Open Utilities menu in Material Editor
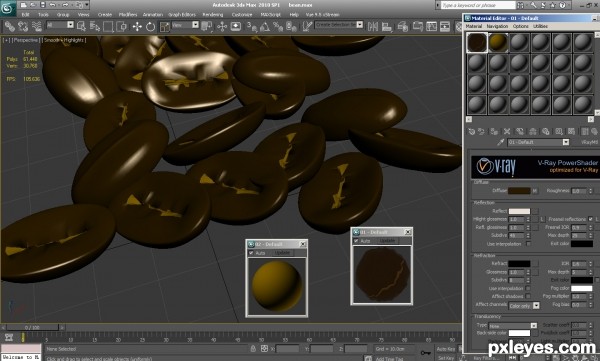 click(x=540, y=26)
